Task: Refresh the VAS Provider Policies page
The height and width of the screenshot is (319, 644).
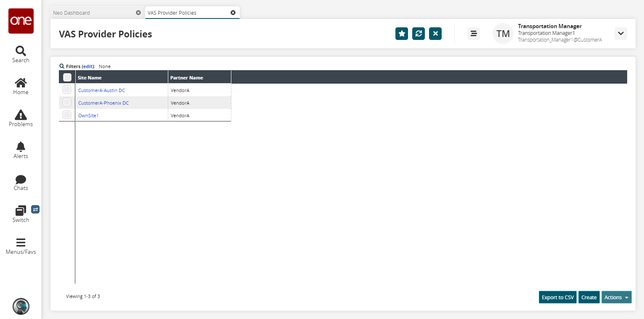Action: pos(419,34)
